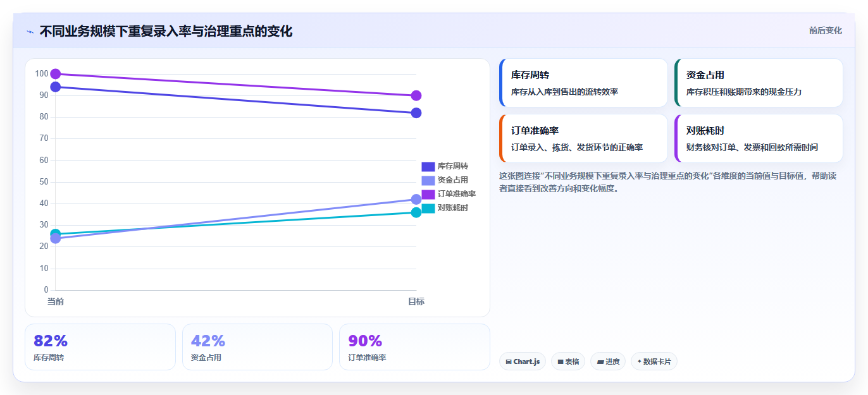The image size is (868, 395).
Task: Toggle the 资金占用 legend color box
Action: [428, 180]
